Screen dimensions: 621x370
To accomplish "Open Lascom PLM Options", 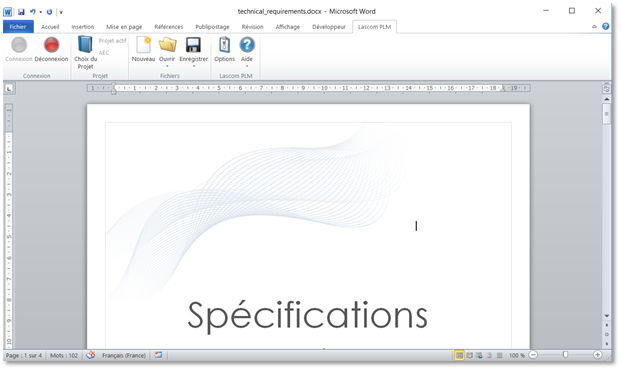I will click(x=225, y=49).
